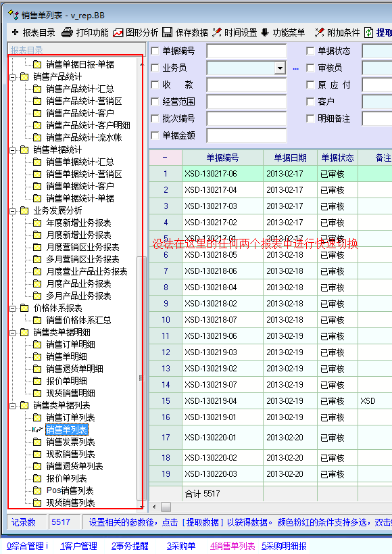
Task: Switch to 4销售单列表 tab
Action: tap(232, 546)
